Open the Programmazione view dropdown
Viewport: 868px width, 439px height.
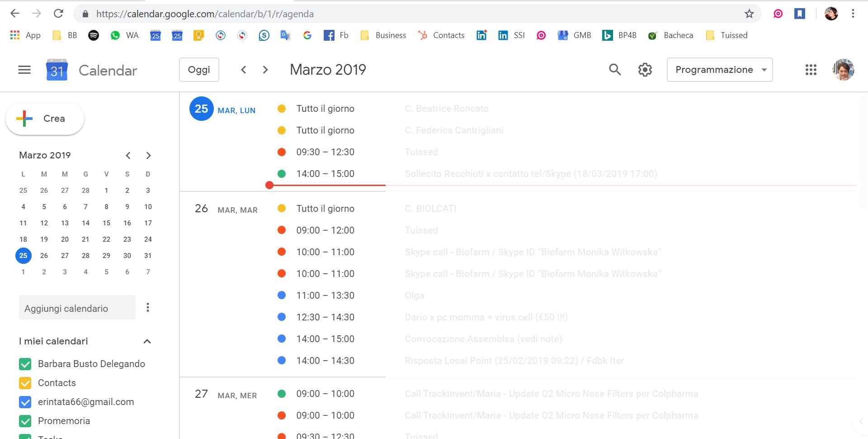tap(720, 70)
